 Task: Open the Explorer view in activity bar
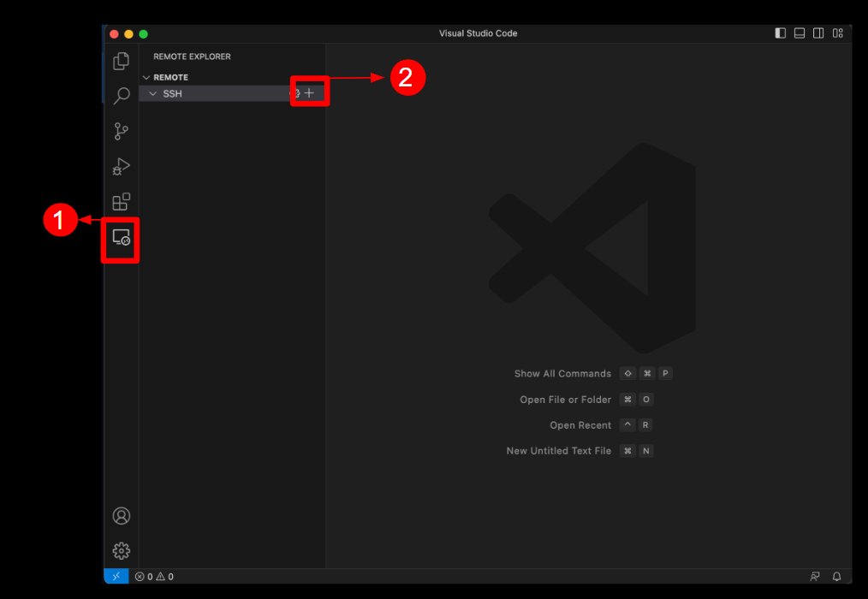tap(122, 61)
